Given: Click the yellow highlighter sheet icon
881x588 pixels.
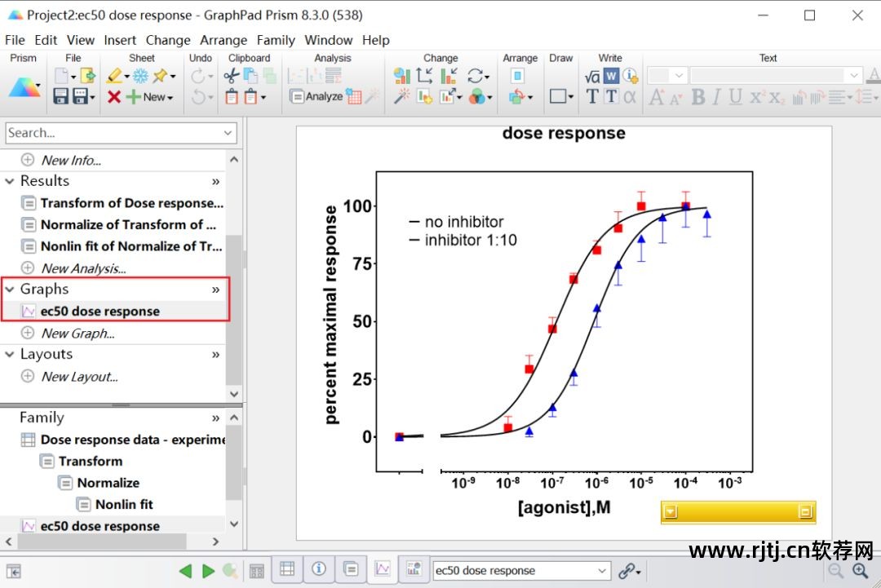Looking at the screenshot, I should click(x=114, y=76).
